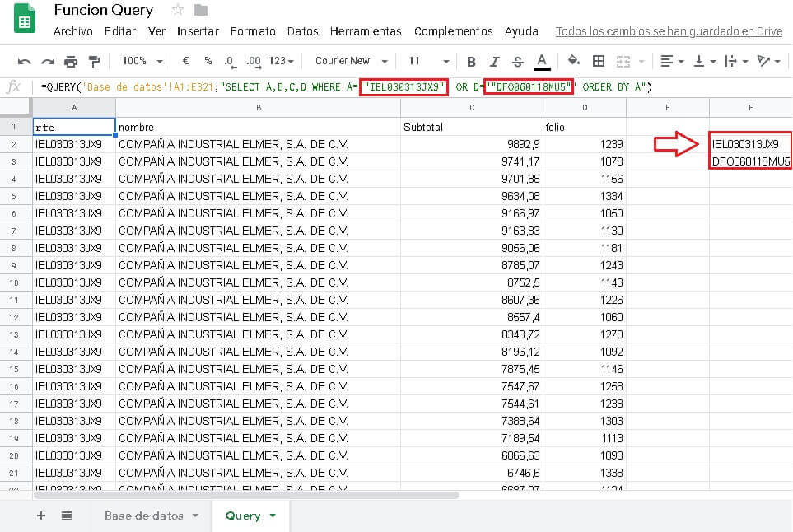Open vertical align options
The image size is (793, 532).
click(x=705, y=61)
